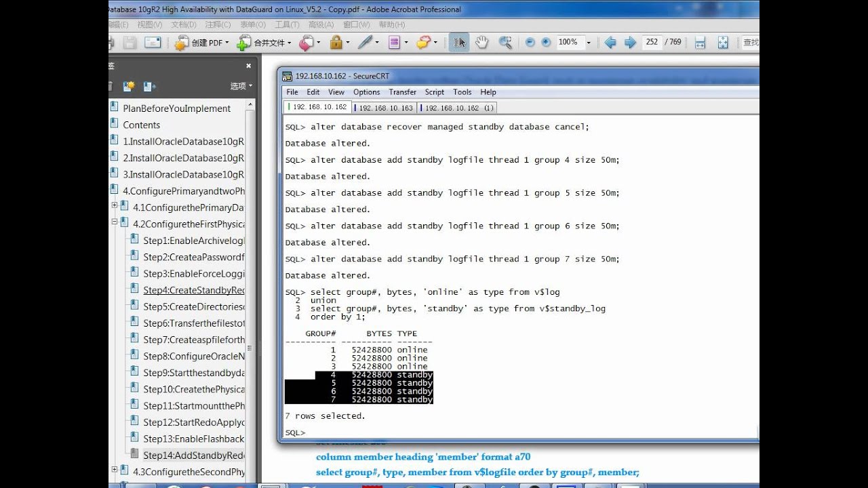868x488 pixels.
Task: Activate the Select tool cursor icon
Action: [459, 42]
